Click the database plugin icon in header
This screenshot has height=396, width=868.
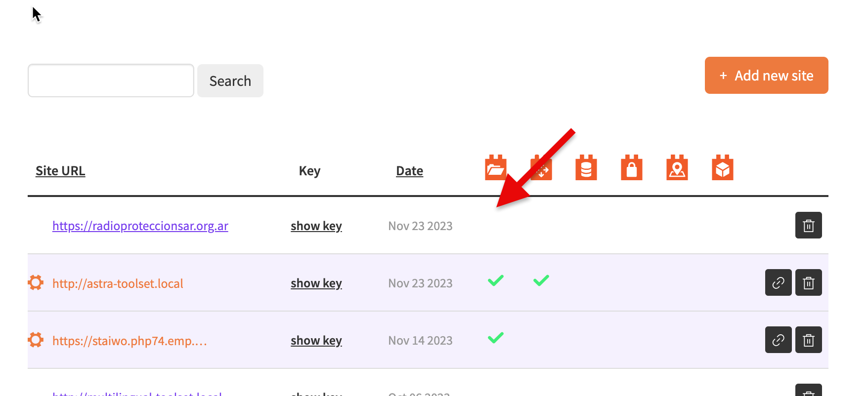[586, 167]
